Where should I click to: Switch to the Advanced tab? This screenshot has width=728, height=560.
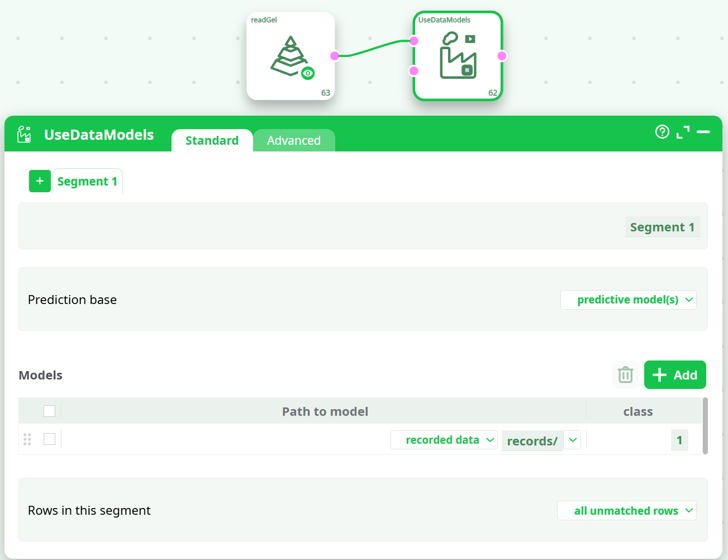click(x=294, y=140)
